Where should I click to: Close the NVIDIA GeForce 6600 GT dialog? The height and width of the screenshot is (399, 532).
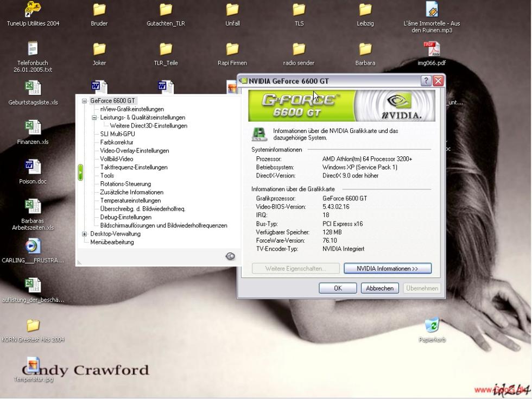pyautogui.click(x=438, y=81)
